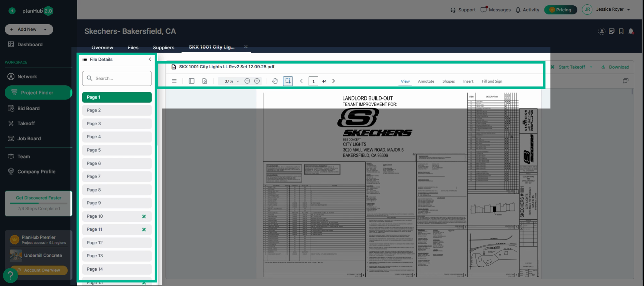Click the Start Takeoff button
644x286 pixels.
[572, 67]
